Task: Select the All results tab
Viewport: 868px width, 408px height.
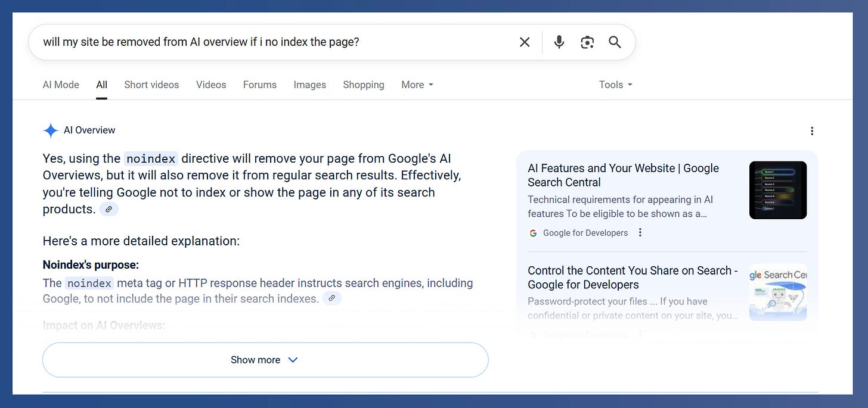Action: (102, 85)
